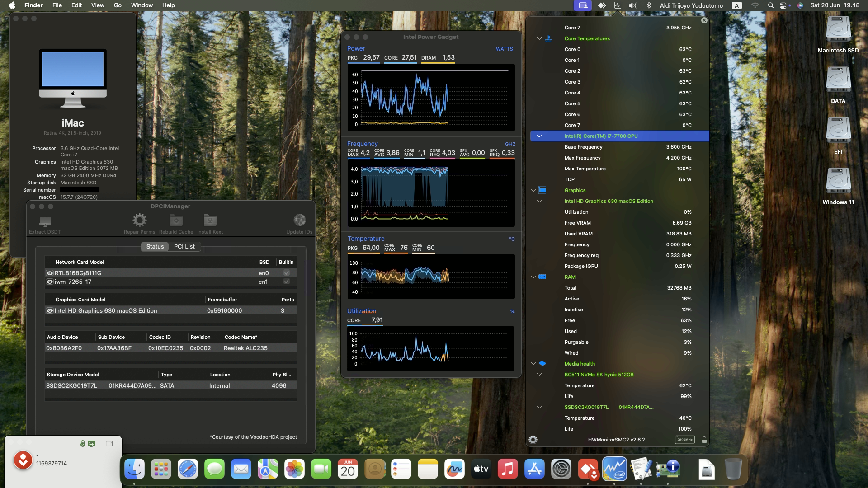
Task: Click the lock icon in HWMonitorSMC2
Action: tap(704, 440)
